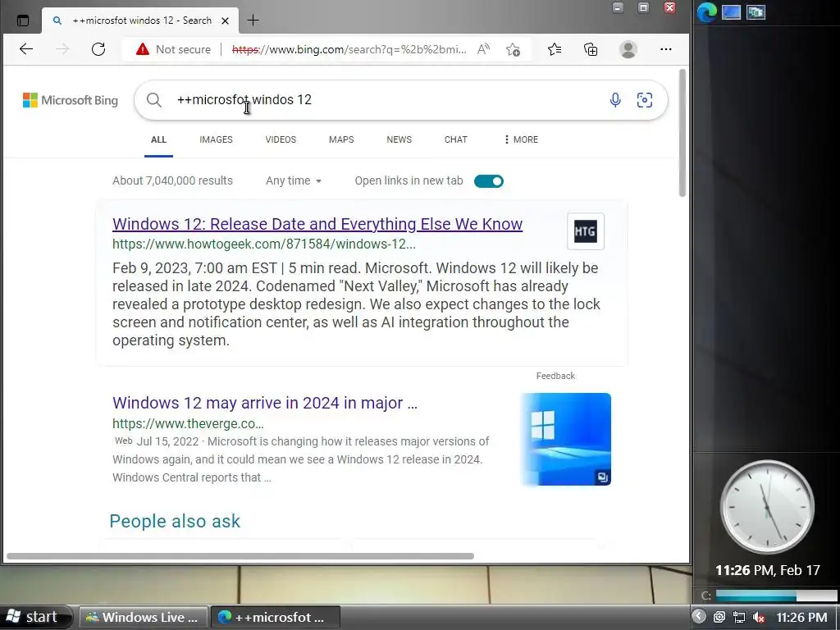Switch to the CHAT tab
The width and height of the screenshot is (840, 630).
[456, 139]
